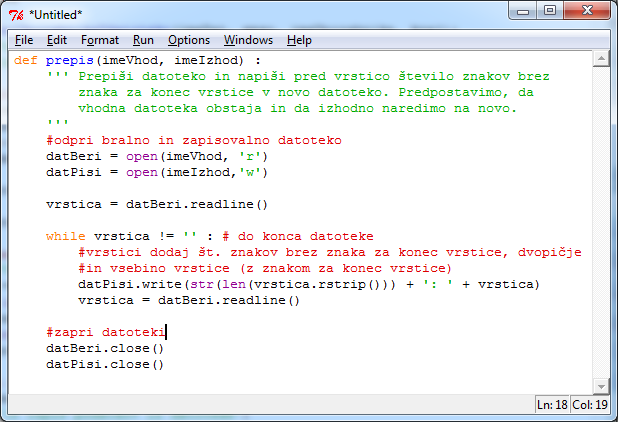Open the Edit menu
This screenshot has height=422, width=618.
[x=57, y=40]
